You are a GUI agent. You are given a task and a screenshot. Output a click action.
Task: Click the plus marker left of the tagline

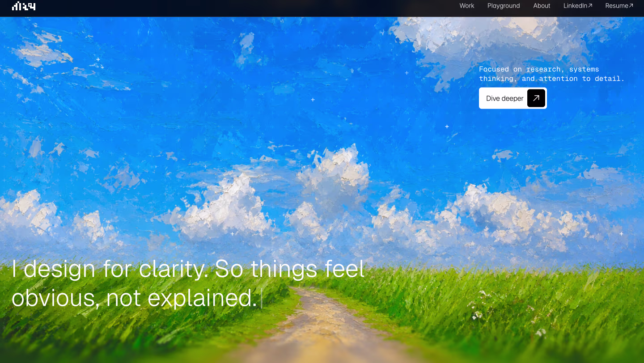[x=407, y=73]
